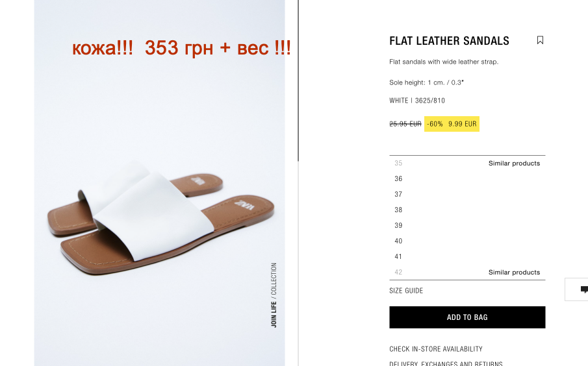Screen dimensions: 588x366
Task: Click the Join Life collection label
Action: coord(274,295)
